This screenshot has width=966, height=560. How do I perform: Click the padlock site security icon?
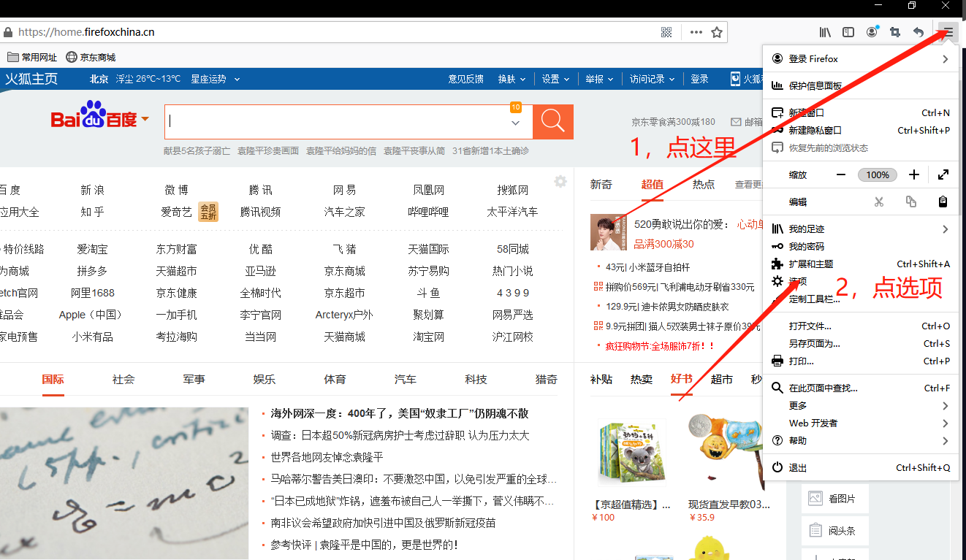8,32
